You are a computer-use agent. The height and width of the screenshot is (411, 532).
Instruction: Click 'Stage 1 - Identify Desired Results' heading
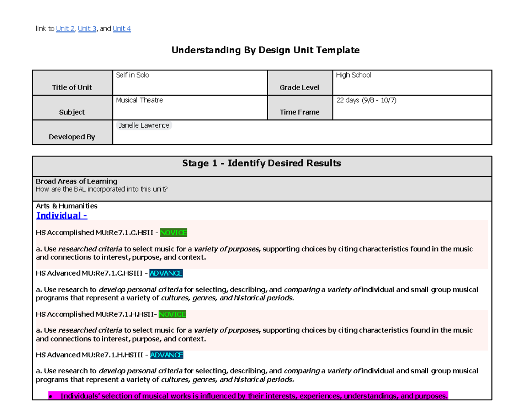(x=262, y=164)
